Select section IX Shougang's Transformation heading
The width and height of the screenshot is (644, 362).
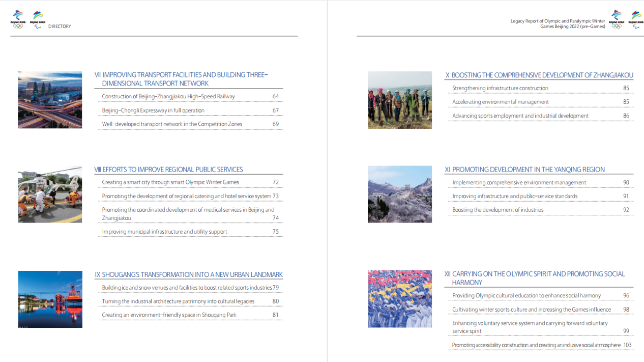188,274
